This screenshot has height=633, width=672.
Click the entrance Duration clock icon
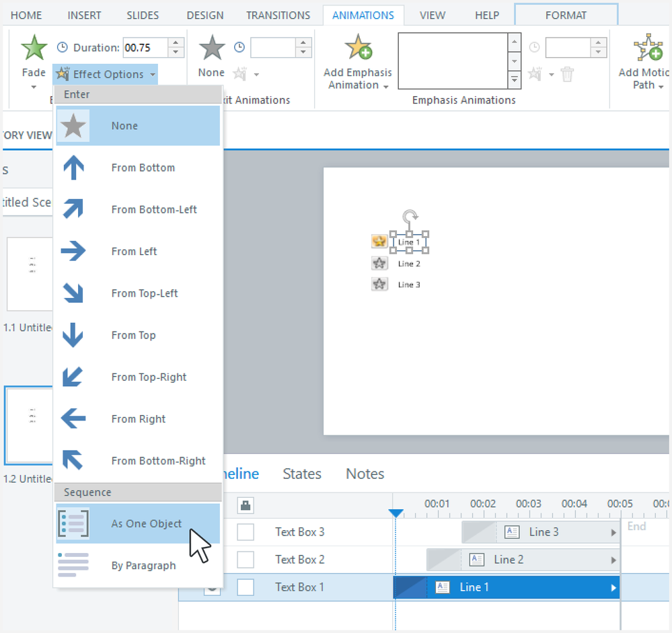click(x=63, y=47)
